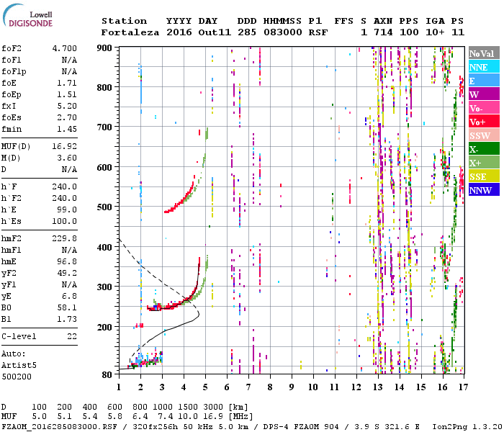Click the h`Es value 100.0
This screenshot has height=432, width=504.
65,222
